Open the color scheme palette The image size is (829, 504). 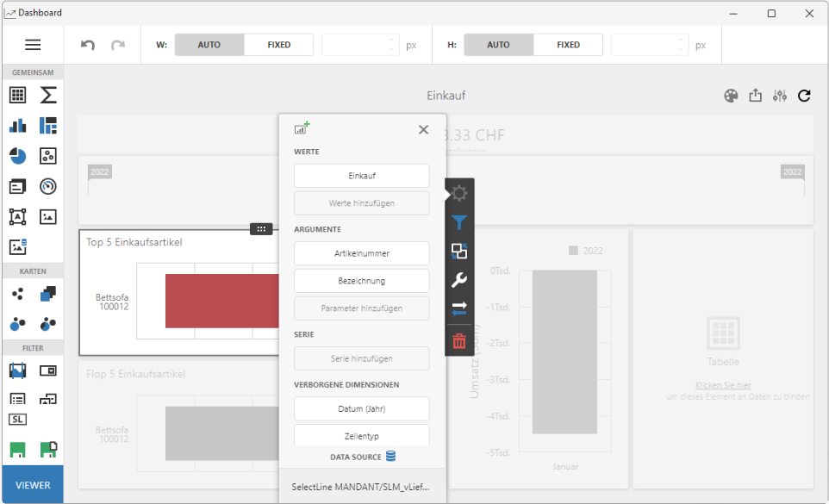pos(731,96)
